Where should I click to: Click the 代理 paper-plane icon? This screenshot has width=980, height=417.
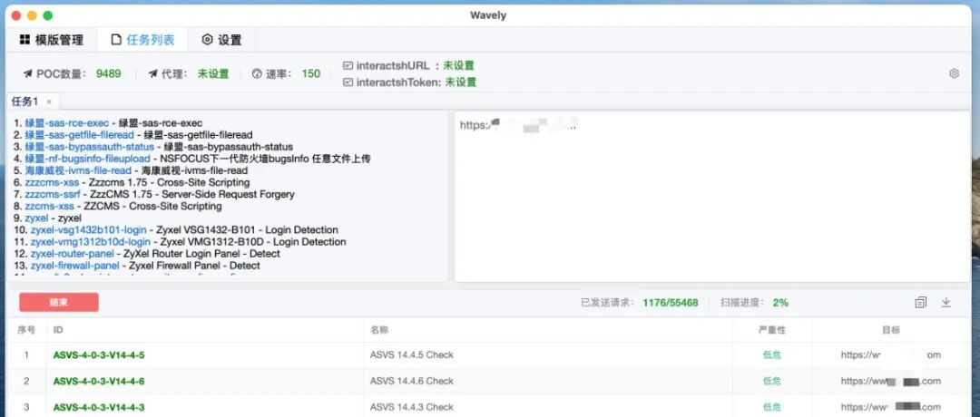[x=153, y=74]
